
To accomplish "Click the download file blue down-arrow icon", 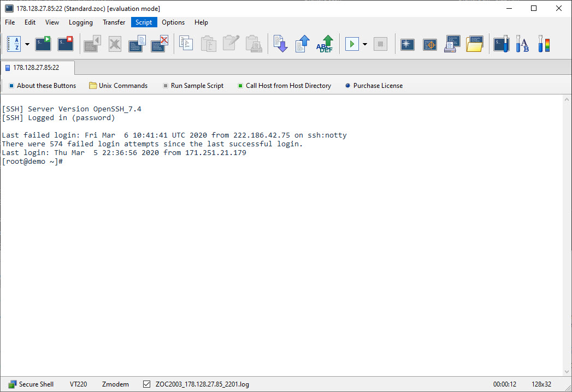I will [x=280, y=44].
